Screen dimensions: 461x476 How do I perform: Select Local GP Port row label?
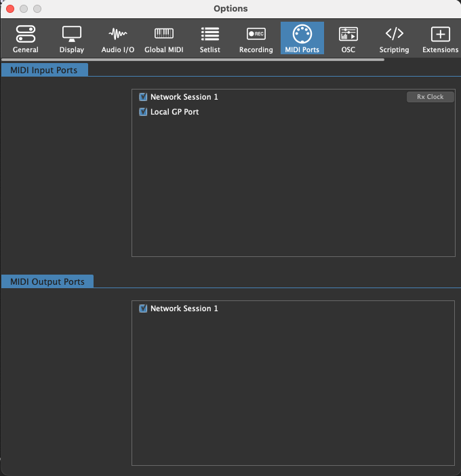point(175,112)
